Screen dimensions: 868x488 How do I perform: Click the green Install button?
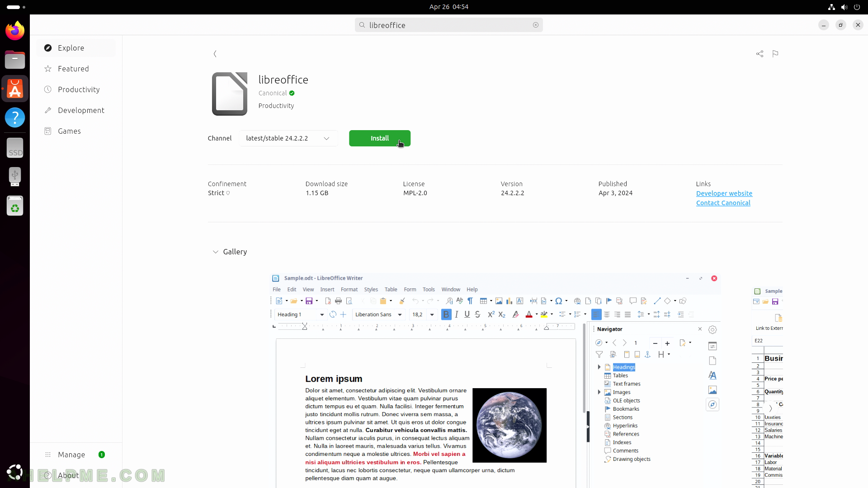click(x=380, y=138)
